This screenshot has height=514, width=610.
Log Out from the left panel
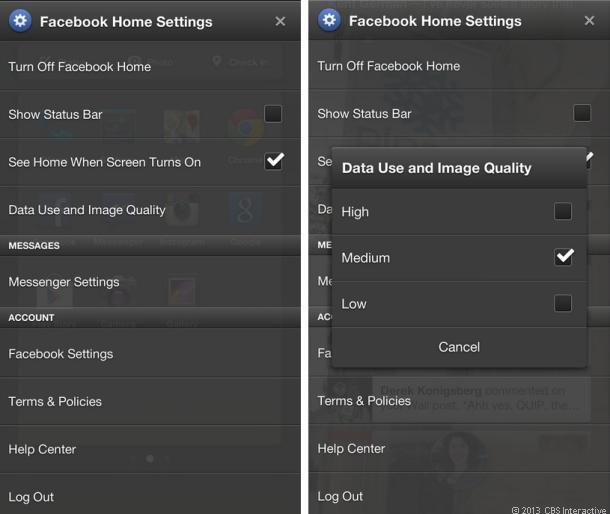31,497
